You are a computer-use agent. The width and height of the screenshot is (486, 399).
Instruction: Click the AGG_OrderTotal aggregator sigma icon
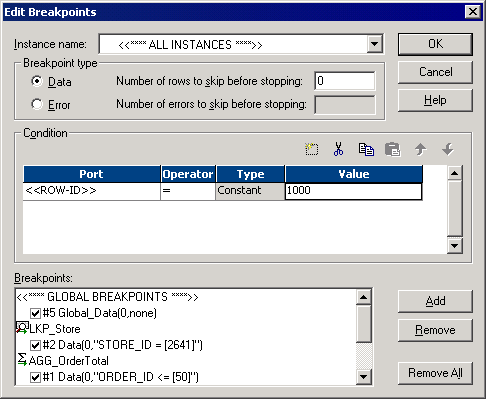(x=22, y=360)
